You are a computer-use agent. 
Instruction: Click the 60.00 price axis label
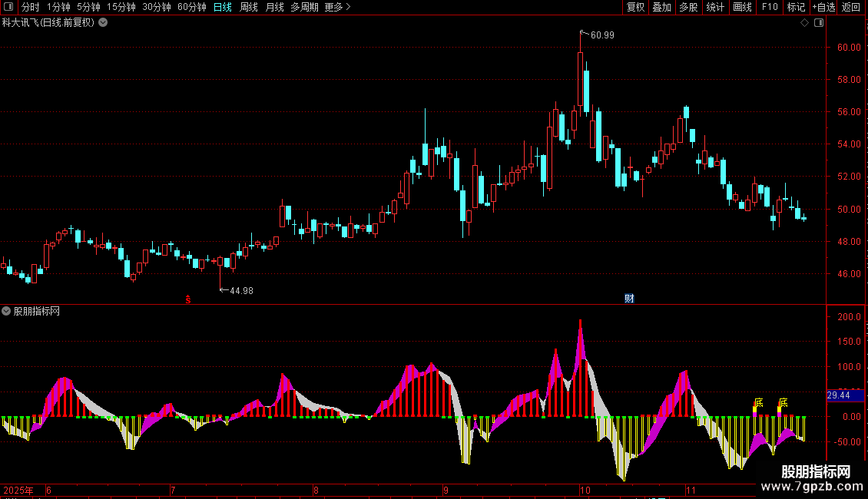click(x=849, y=48)
